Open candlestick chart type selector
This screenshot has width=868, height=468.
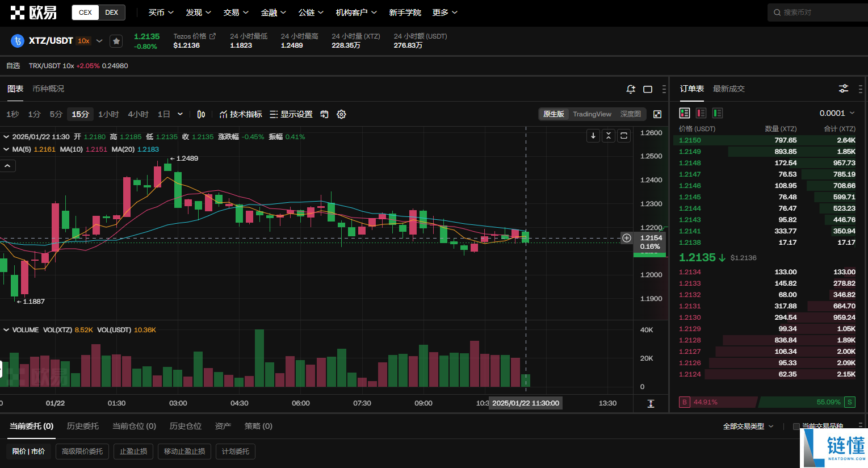pyautogui.click(x=201, y=114)
